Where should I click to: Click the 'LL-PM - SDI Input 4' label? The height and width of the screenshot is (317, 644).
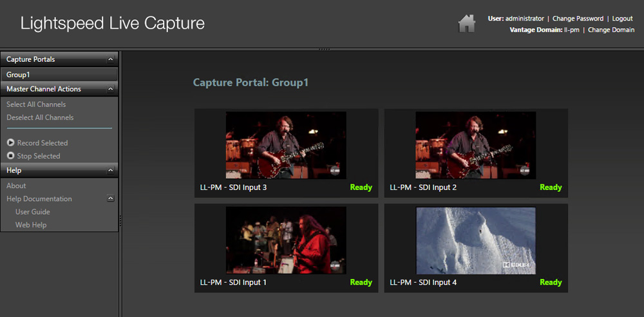tap(423, 283)
